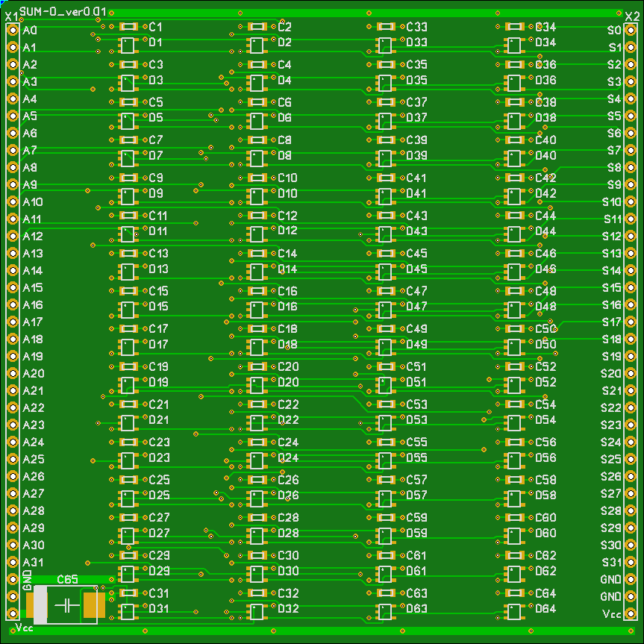Select the capacitor symbol inside C65 outline
644x644 pixels.
[x=67, y=605]
